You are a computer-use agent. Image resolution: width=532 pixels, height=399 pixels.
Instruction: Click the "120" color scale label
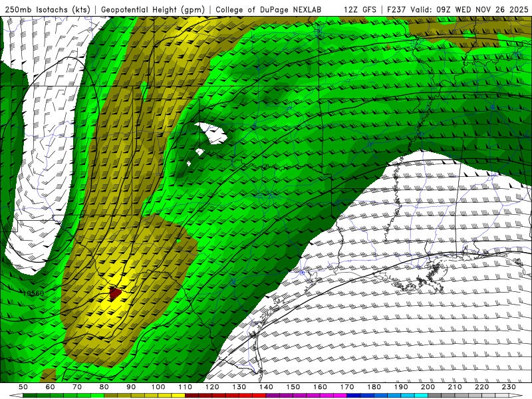pos(212,387)
